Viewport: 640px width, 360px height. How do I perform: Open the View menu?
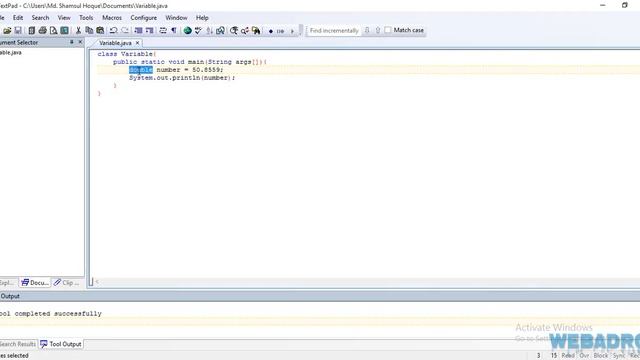click(64, 18)
